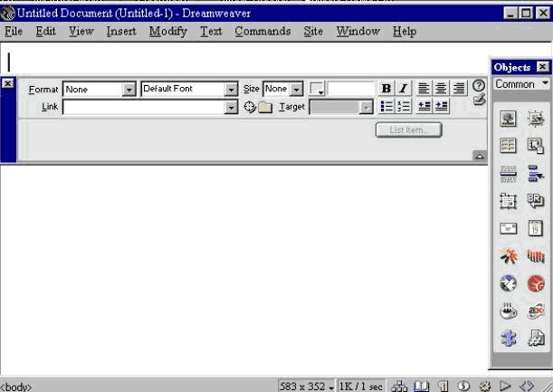Open Behaviors (gear) from the launcher

click(x=485, y=387)
